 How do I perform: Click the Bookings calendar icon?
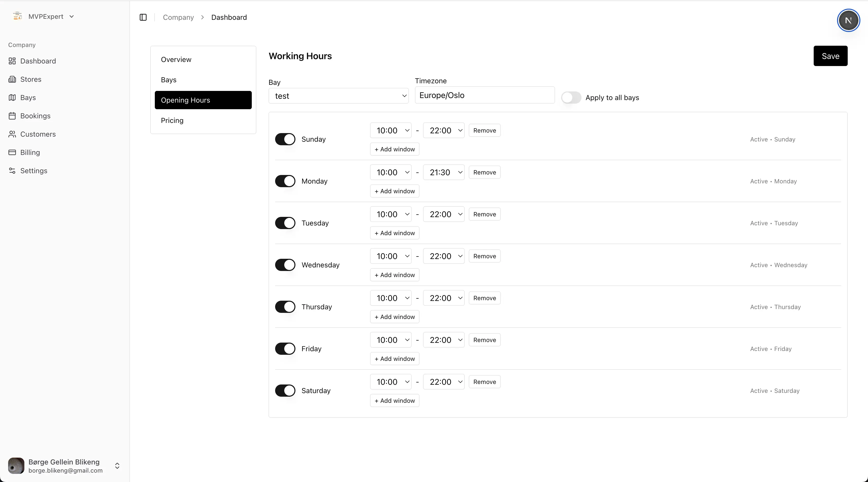(x=12, y=116)
